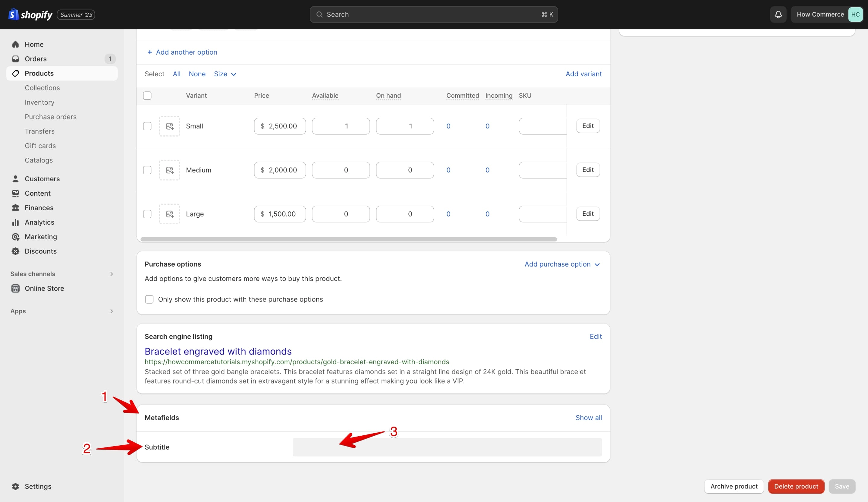This screenshot has height=502, width=868.
Task: Expand Apps section
Action: 62,311
